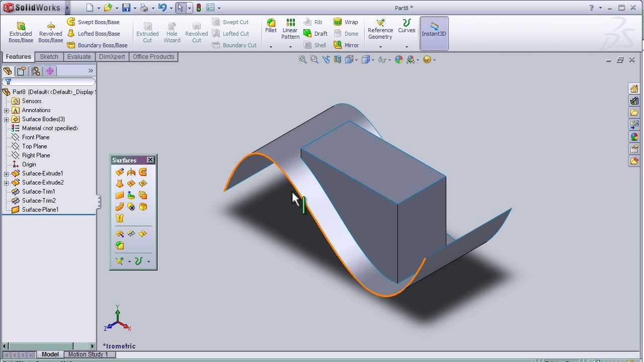Viewport: 644px width, 362px height.
Task: Click the Zoom to Area icon
Action: [x=314, y=59]
